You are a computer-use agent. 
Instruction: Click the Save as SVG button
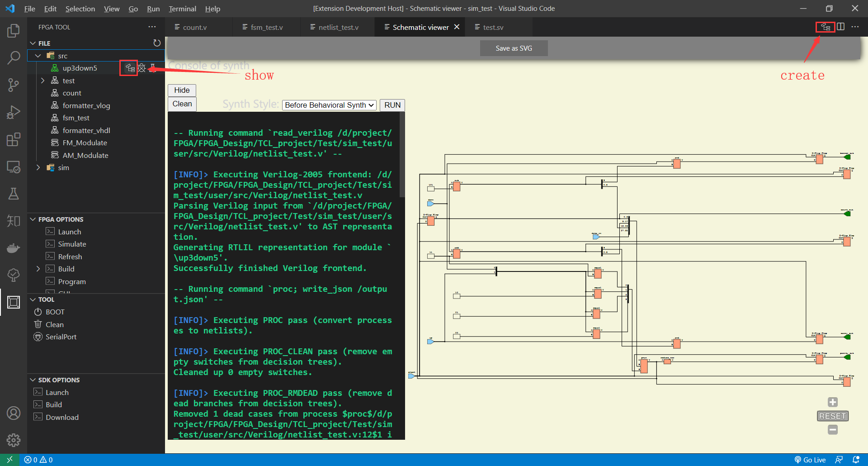tap(514, 48)
